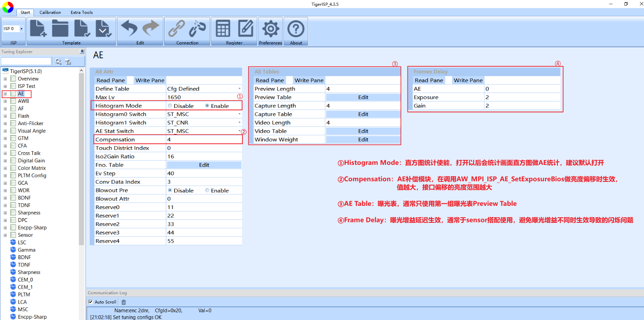Image resolution: width=644 pixels, height=320 pixels.
Task: Click the undo arrow
Action: [x=129, y=29]
